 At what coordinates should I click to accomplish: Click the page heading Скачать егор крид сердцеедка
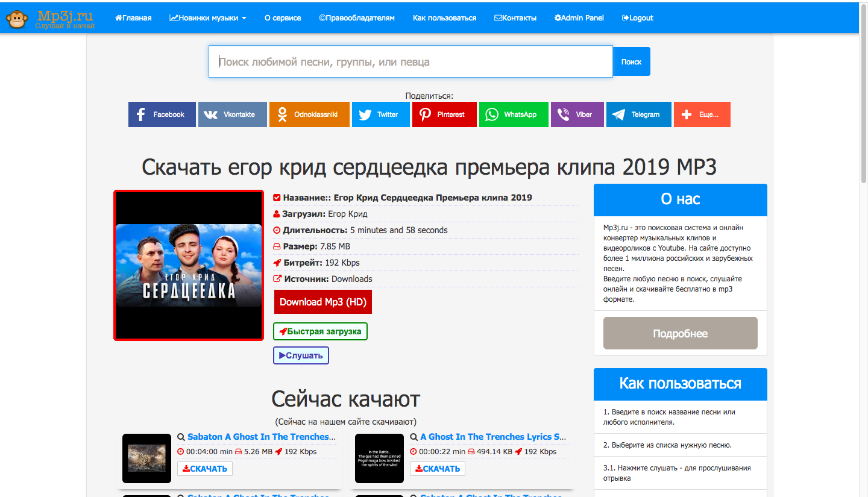(429, 167)
